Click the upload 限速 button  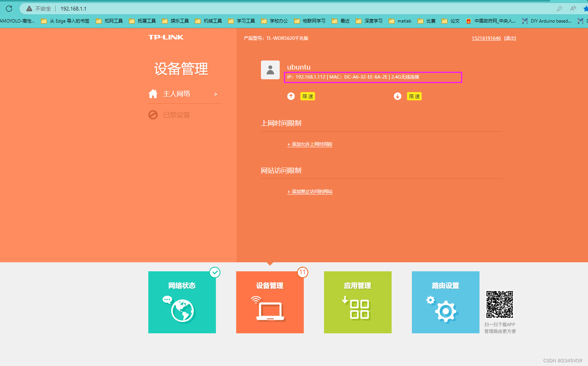308,96
